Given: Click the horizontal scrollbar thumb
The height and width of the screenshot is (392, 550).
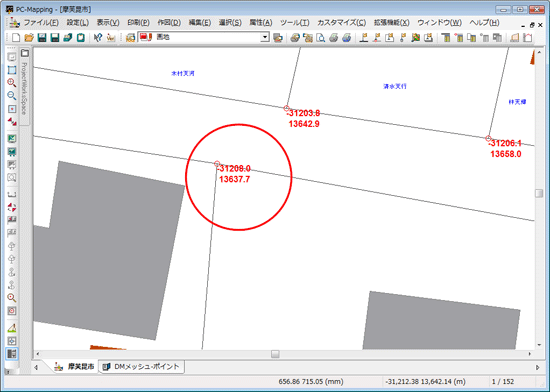Looking at the screenshot, I should tap(275, 354).
